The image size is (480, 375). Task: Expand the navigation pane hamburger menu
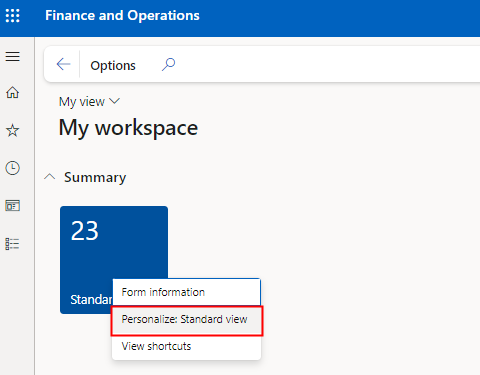(13, 56)
